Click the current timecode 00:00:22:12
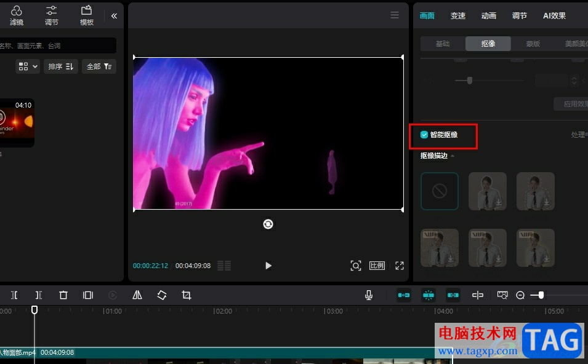Image resolution: width=588 pixels, height=364 pixels. click(150, 266)
